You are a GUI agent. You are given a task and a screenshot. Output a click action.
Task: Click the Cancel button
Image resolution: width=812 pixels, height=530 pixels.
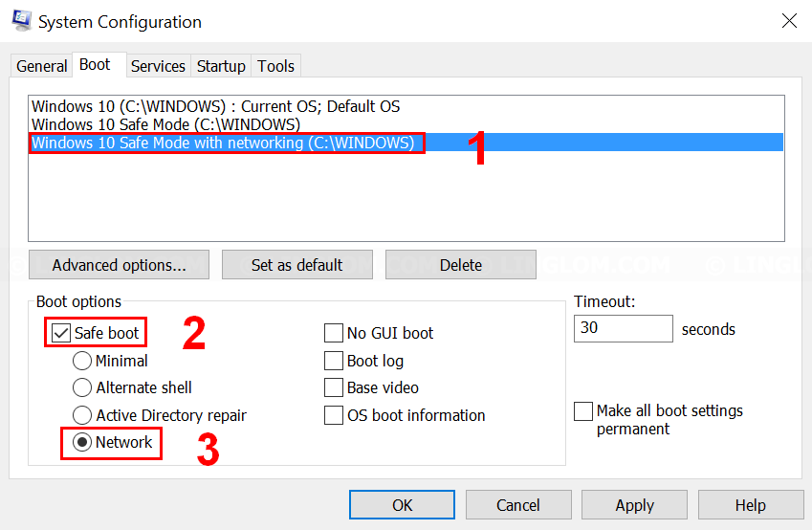[x=518, y=504]
